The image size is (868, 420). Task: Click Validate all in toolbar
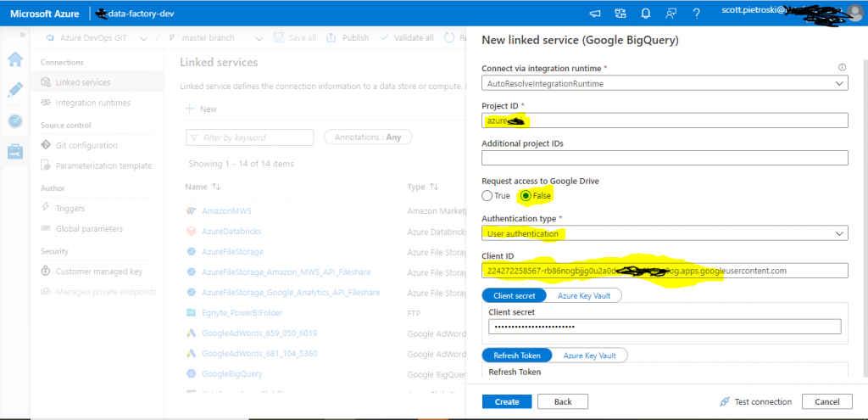(407, 37)
